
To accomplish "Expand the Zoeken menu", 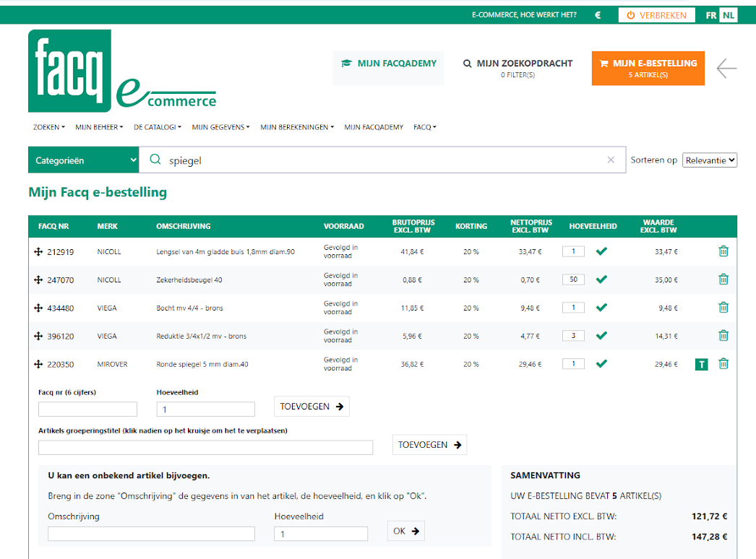I will [x=48, y=127].
